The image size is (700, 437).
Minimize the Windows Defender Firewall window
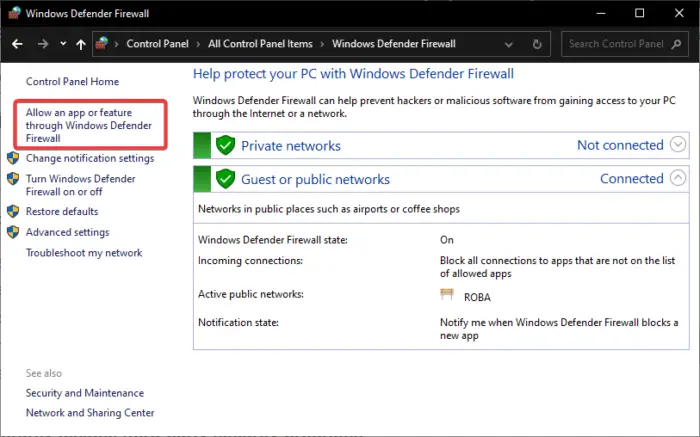coord(601,13)
